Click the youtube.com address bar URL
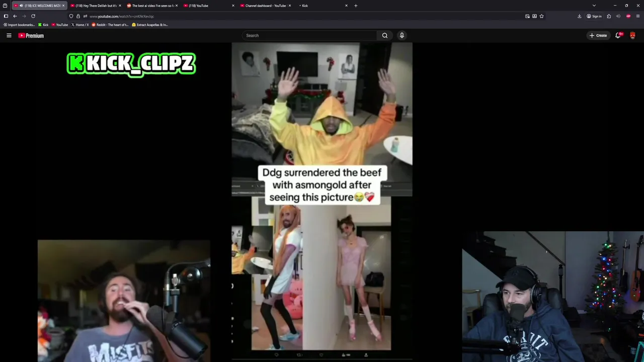644x362 pixels. (122, 17)
